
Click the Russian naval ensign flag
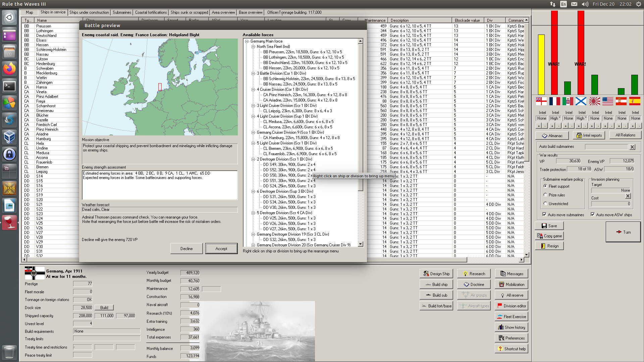(581, 101)
